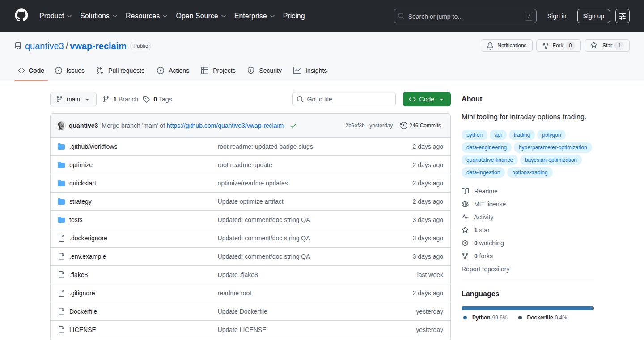The height and width of the screenshot is (340, 644).
Task: Focus the Go to file search field
Action: (344, 99)
